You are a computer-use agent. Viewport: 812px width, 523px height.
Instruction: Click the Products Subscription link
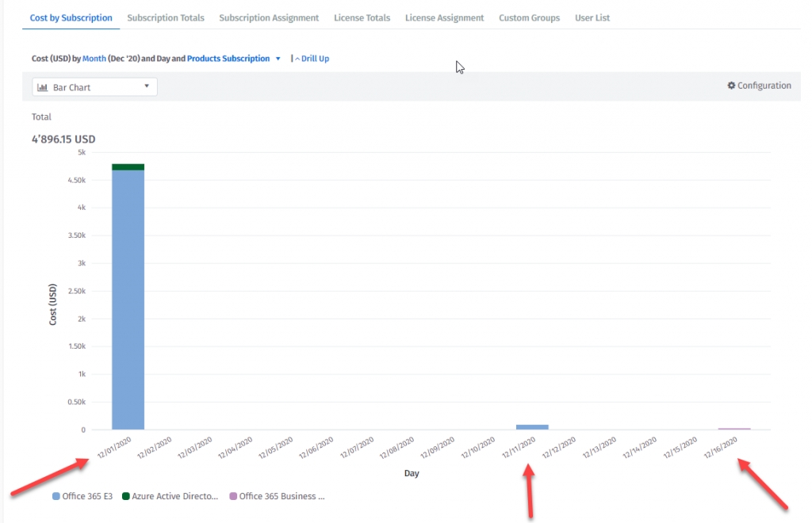click(x=228, y=59)
